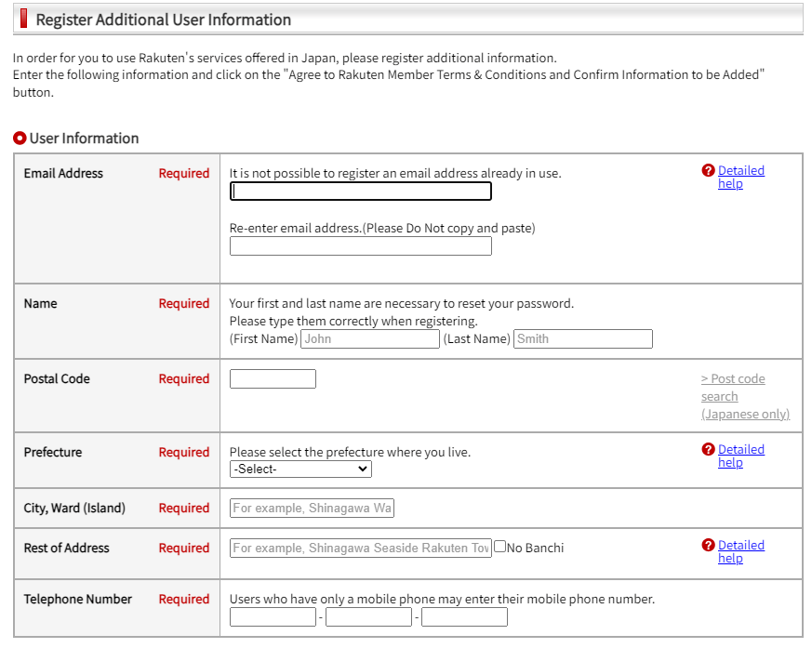812x648 pixels.
Task: Click help question icon in Prefecture row
Action: [x=708, y=449]
